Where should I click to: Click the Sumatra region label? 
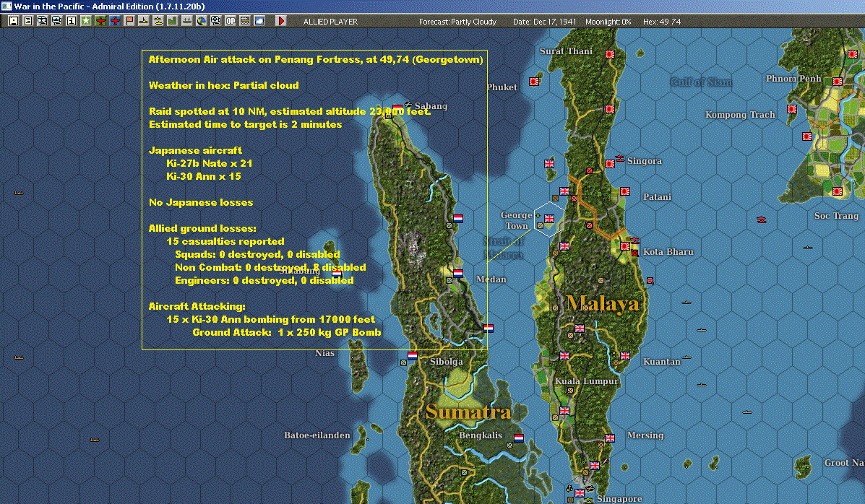click(x=468, y=412)
